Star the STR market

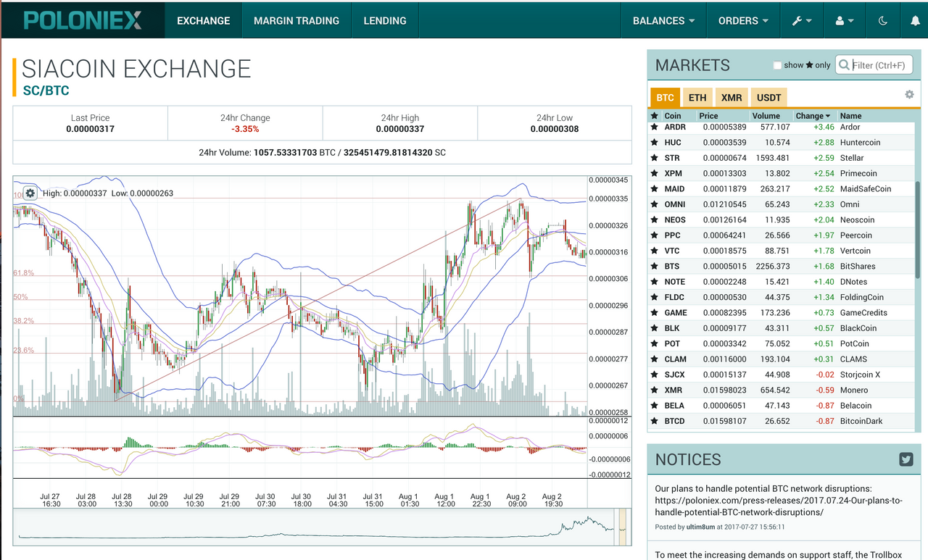pos(655,158)
